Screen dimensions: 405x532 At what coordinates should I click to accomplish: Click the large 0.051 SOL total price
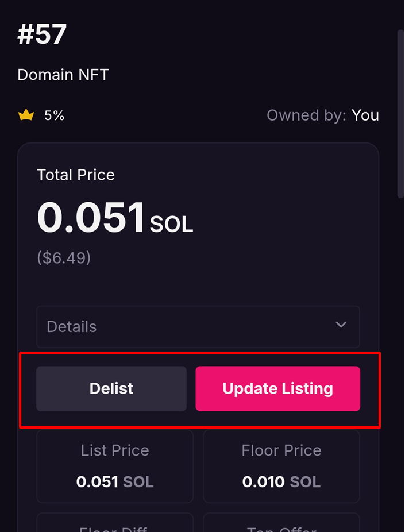click(114, 218)
